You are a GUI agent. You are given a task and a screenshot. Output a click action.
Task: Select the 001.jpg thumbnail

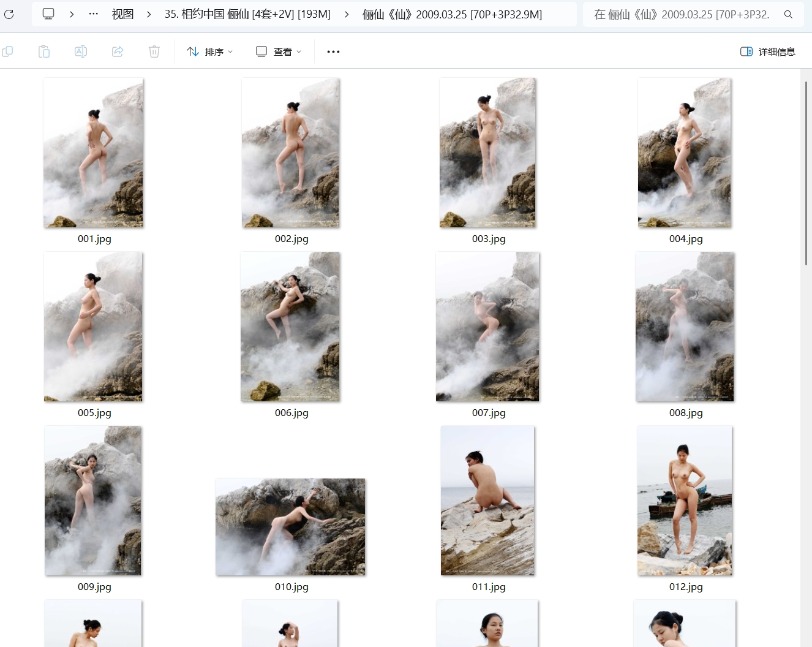[93, 153]
